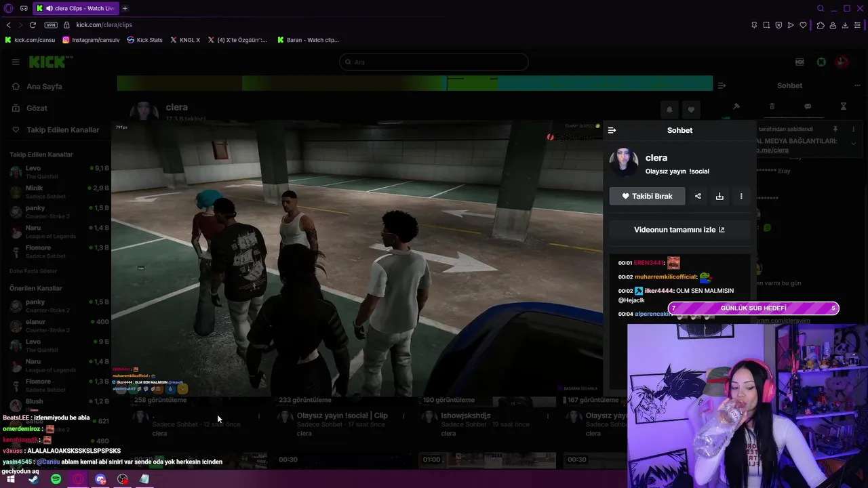The width and height of the screenshot is (868, 488).
Task: Open the Baran - Watch clip bookmark
Action: (308, 40)
